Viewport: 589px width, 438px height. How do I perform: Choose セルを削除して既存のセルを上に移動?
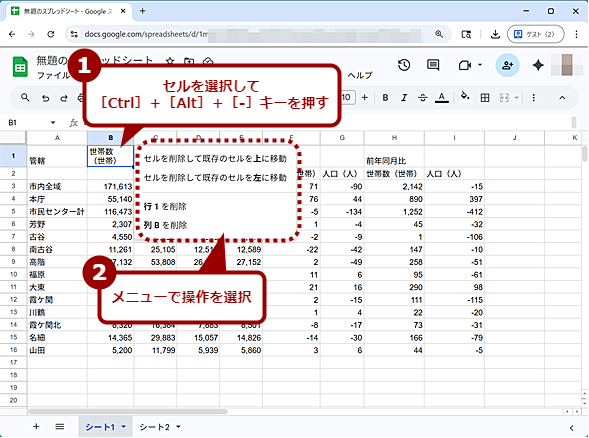[x=215, y=159]
